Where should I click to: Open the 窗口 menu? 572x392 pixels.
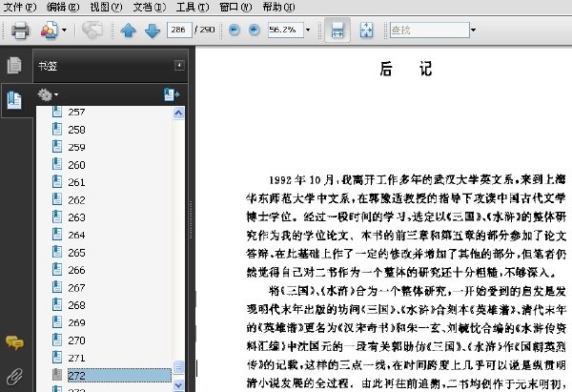pos(235,7)
